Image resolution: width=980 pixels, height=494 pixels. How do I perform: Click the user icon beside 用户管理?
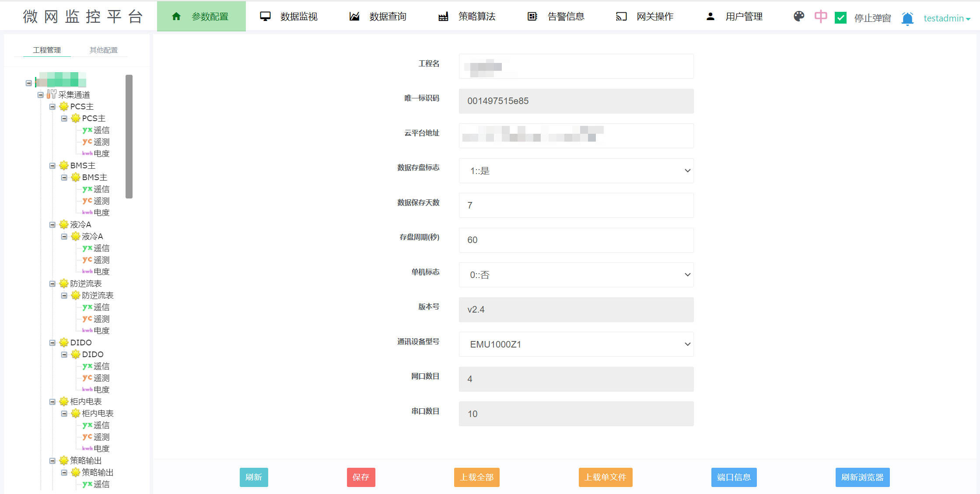(710, 17)
